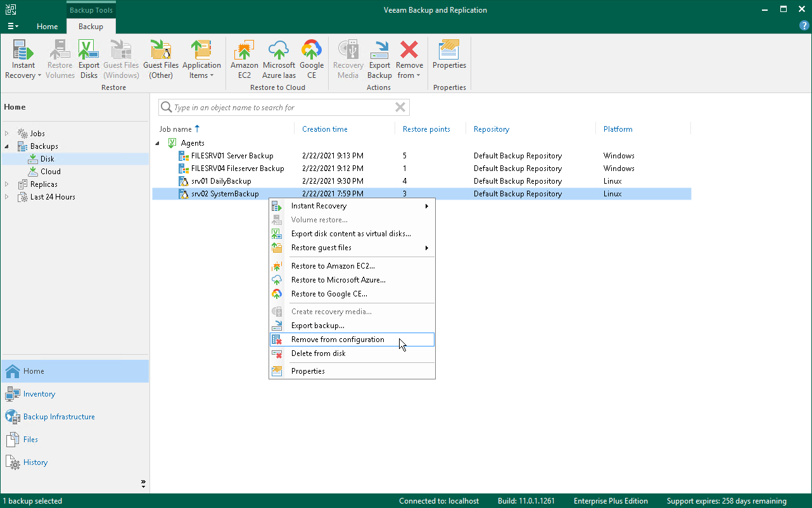This screenshot has height=508, width=812.
Task: Go to the Inventory view
Action: (39, 394)
